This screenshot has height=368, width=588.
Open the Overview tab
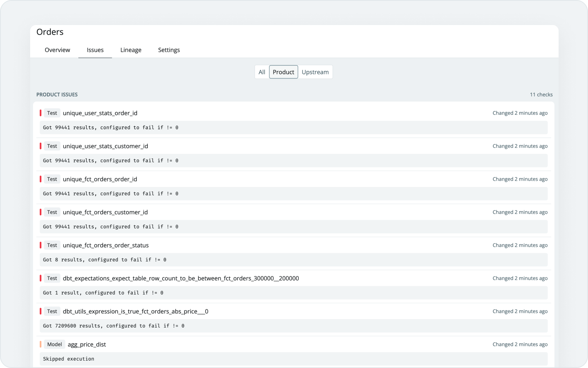57,50
